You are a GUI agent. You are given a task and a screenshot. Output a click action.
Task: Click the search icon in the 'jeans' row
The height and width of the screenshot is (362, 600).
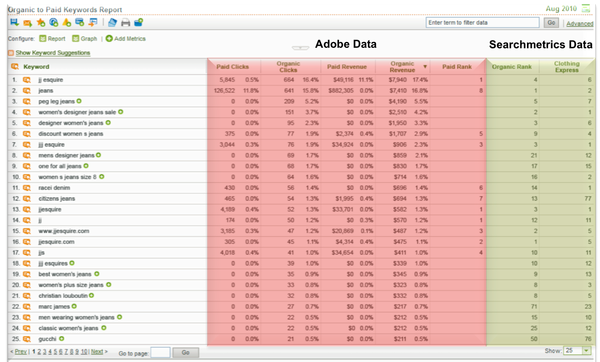coord(26,91)
